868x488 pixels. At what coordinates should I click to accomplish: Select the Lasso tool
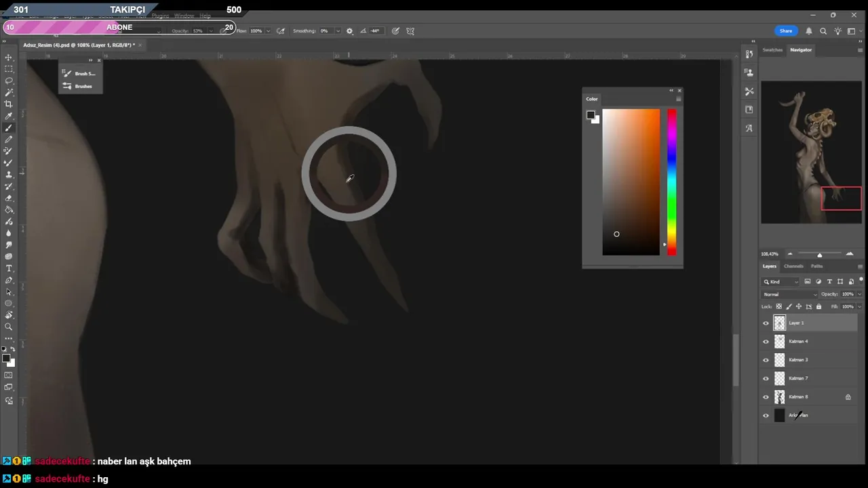9,81
